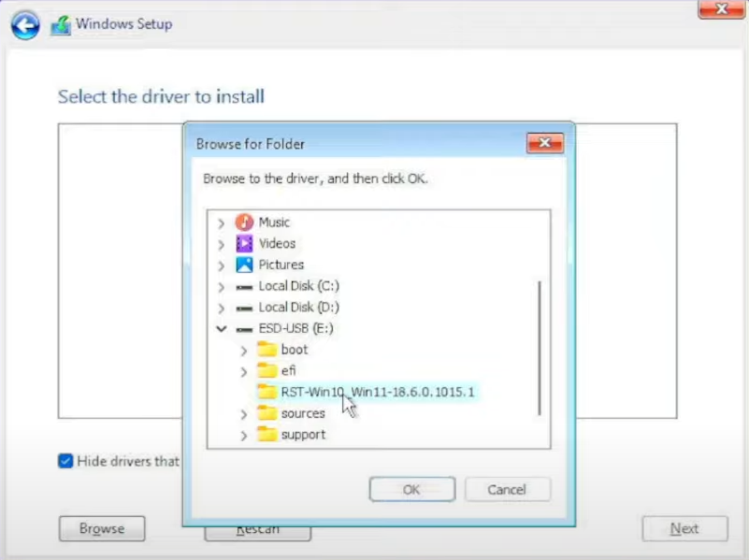
Task: Click the Music library icon
Action: (x=244, y=222)
